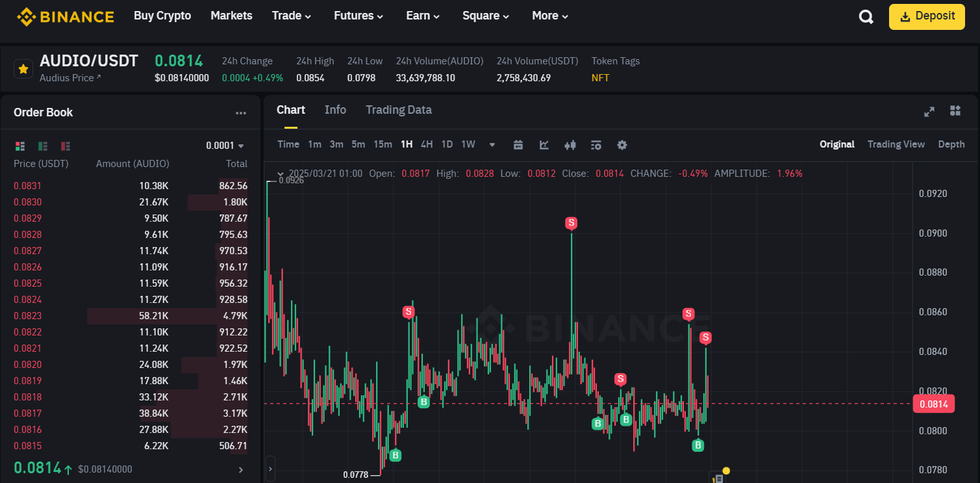Expand the extra time intervals dropdown arrow
Screen dimensions: 980x483
click(x=492, y=144)
